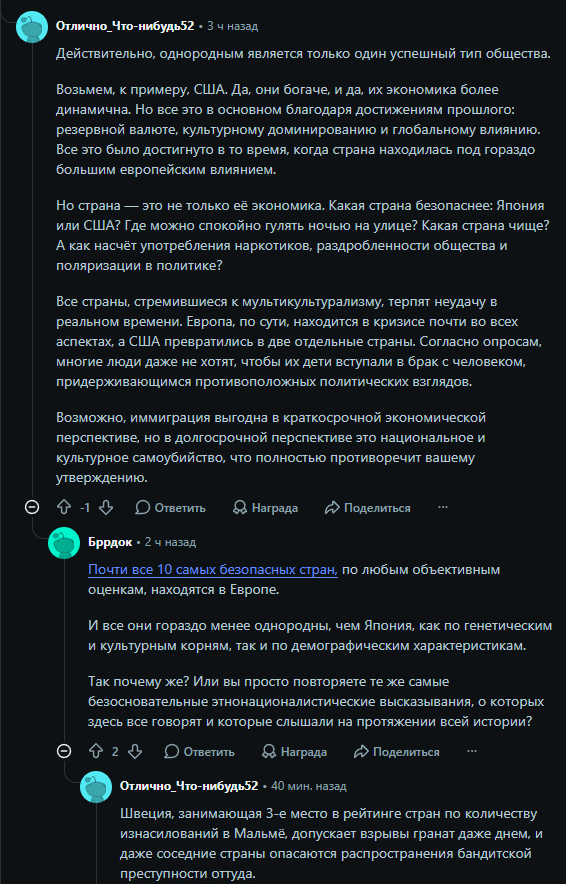The image size is (566, 884).
Task: Open the link 'Почти все 10 самых безопасных стран'
Action: pos(213,570)
